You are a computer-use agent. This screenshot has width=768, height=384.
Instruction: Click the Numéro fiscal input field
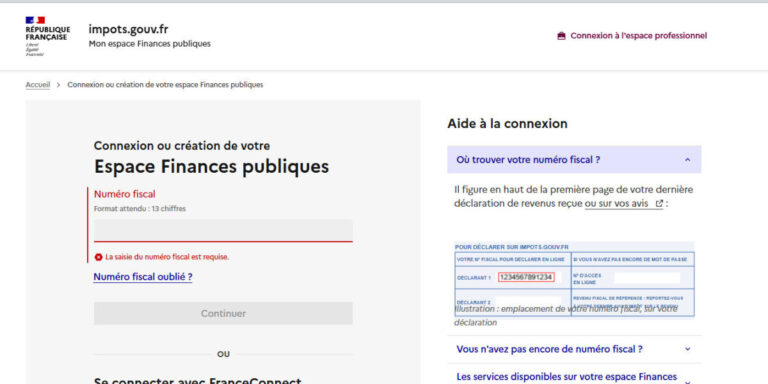tap(223, 230)
